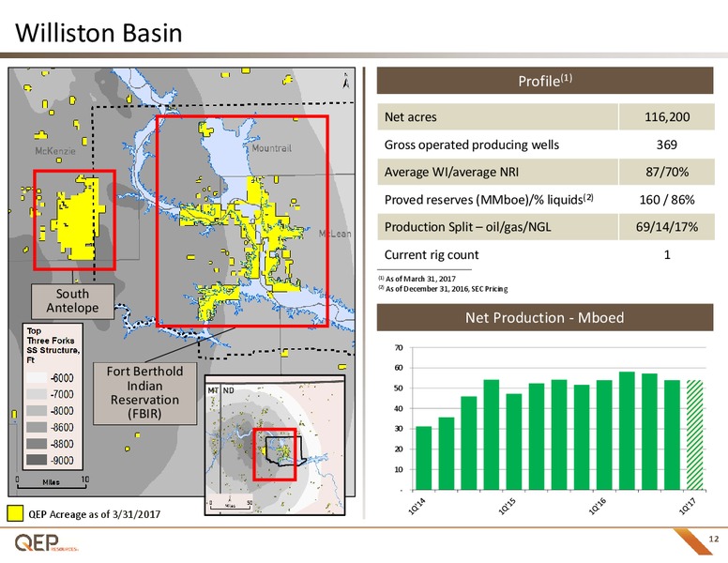This screenshot has width=728, height=563.
Task: Click the inset regional map thumbnail
Action: [275, 445]
